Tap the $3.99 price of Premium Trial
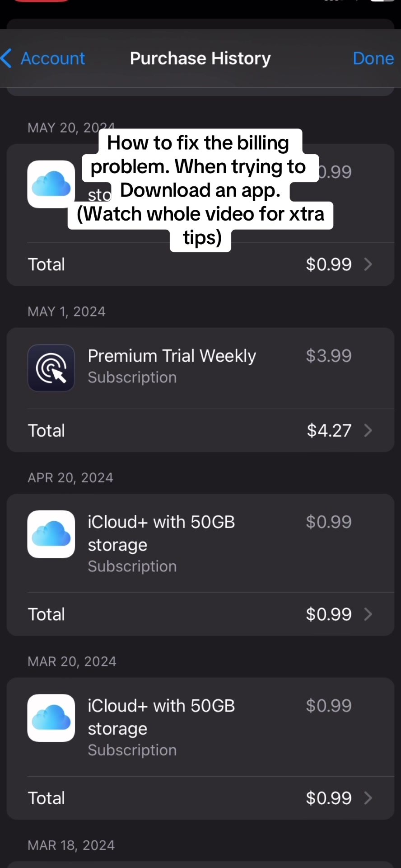 (x=328, y=356)
